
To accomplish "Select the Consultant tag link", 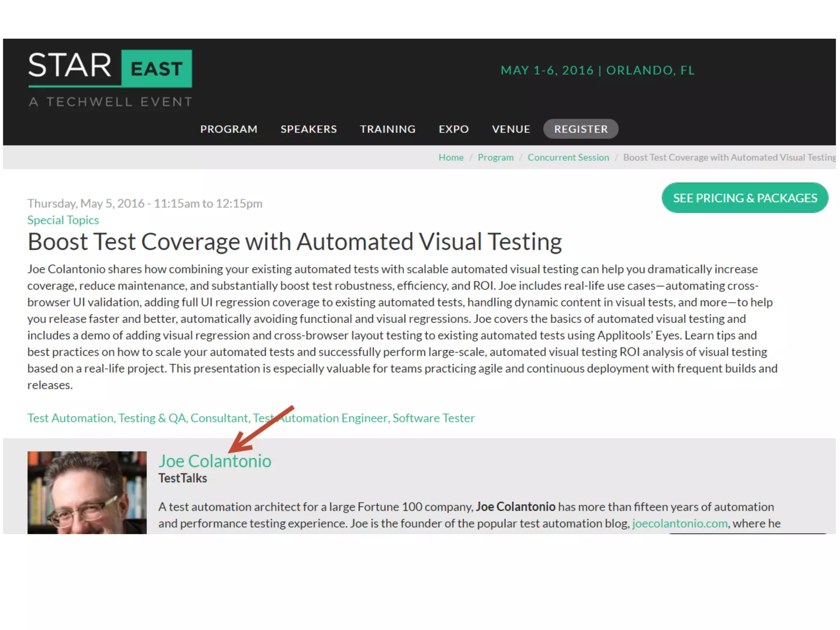I will (219, 418).
